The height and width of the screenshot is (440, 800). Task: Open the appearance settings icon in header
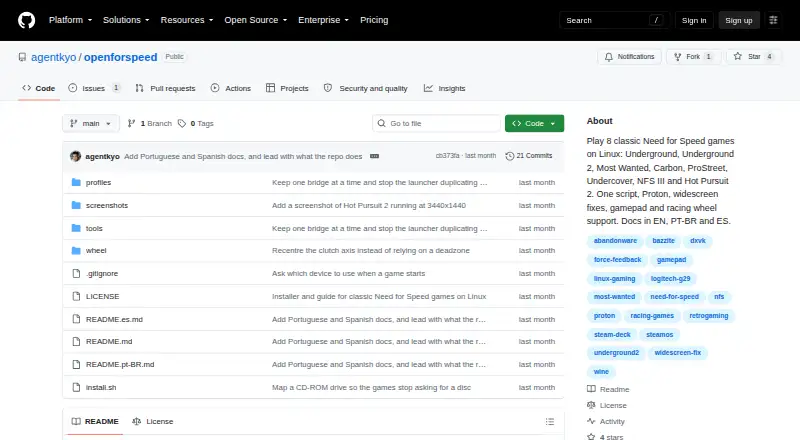pos(773,20)
